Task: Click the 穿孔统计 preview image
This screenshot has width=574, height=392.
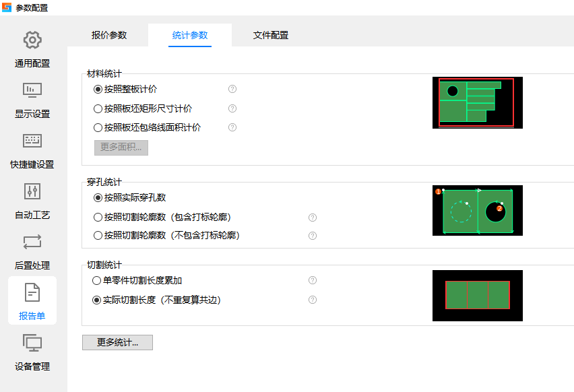Action: click(x=478, y=210)
